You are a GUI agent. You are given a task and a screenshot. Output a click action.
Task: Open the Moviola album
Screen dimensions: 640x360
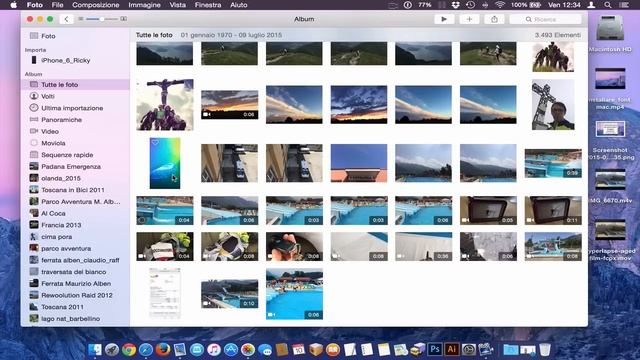(x=53, y=143)
